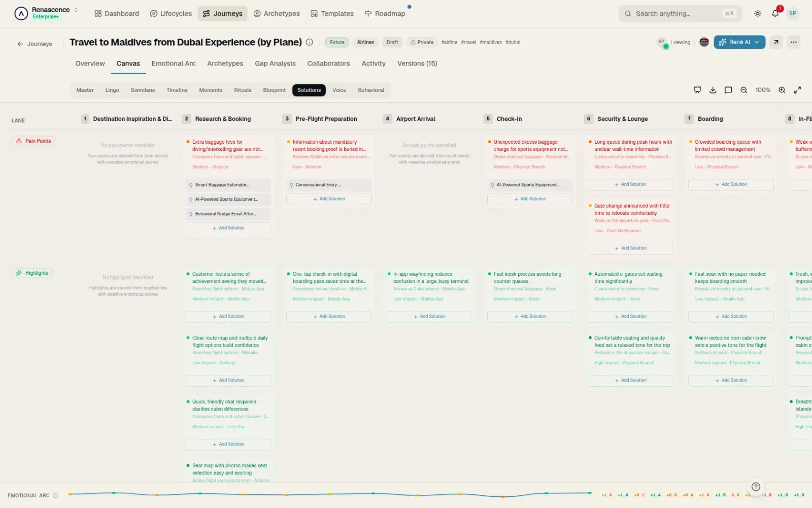Switch to the Gap Analysis tab
This screenshot has height=508, width=812.
pyautogui.click(x=275, y=63)
